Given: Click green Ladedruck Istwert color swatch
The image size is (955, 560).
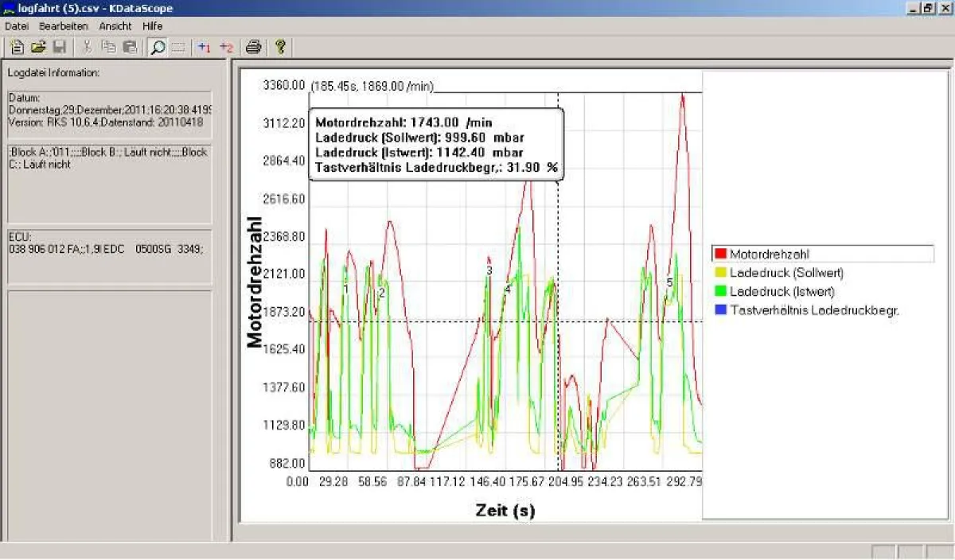Looking at the screenshot, I should [x=720, y=291].
